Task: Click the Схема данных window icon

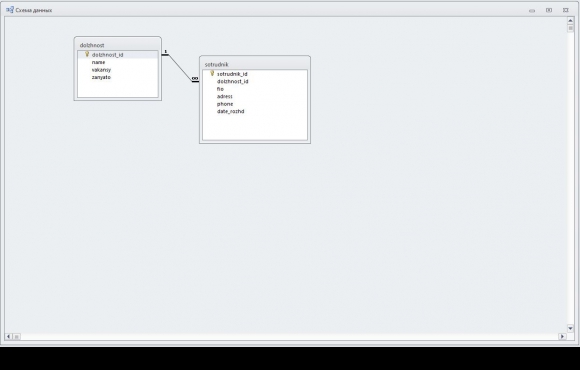Action: 10,10
